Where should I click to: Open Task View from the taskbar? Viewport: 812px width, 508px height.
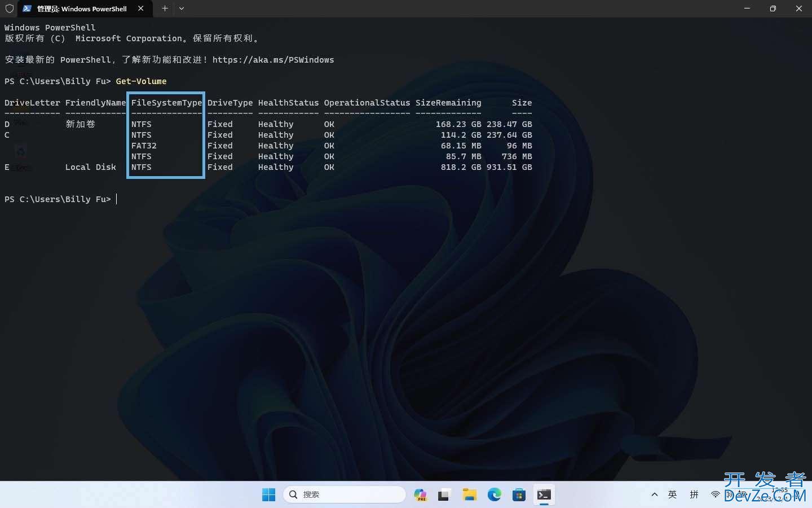(444, 495)
